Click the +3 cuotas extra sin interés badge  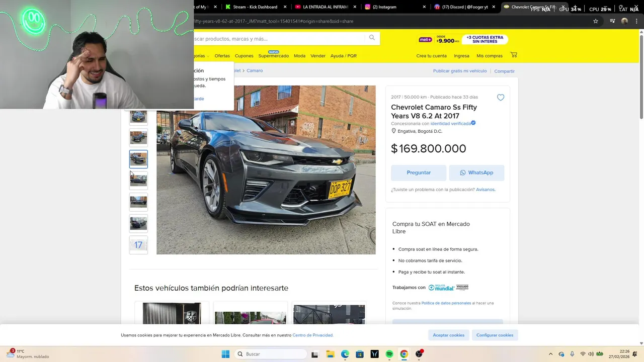[485, 39]
